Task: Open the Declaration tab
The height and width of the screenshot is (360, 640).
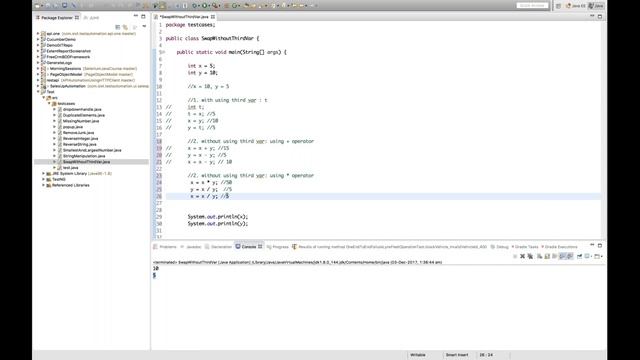Action: coord(218,247)
